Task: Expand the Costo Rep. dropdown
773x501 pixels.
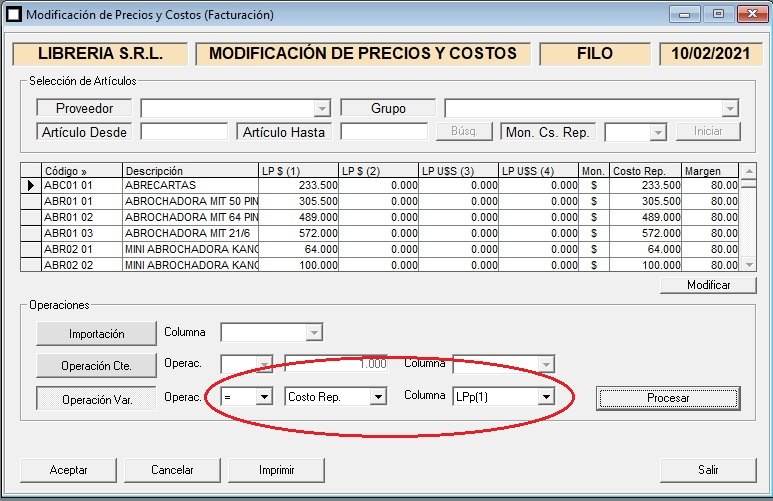Action: 377,397
